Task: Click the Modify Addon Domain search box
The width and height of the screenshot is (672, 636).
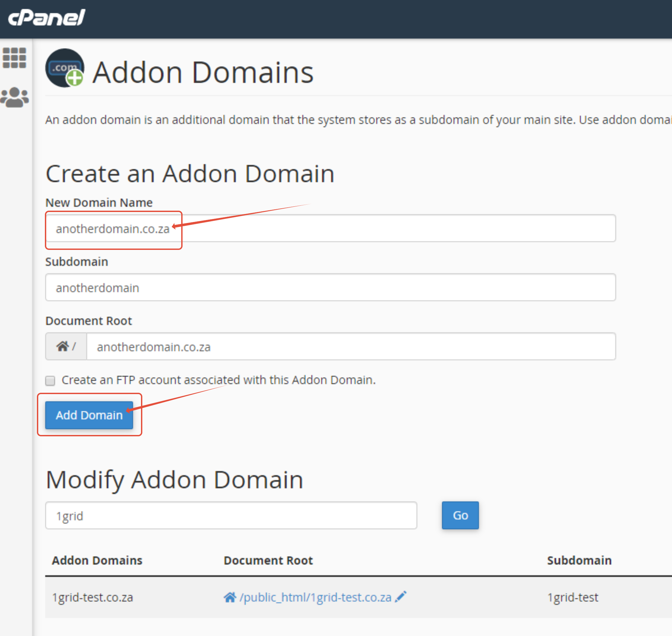Action: 231,516
